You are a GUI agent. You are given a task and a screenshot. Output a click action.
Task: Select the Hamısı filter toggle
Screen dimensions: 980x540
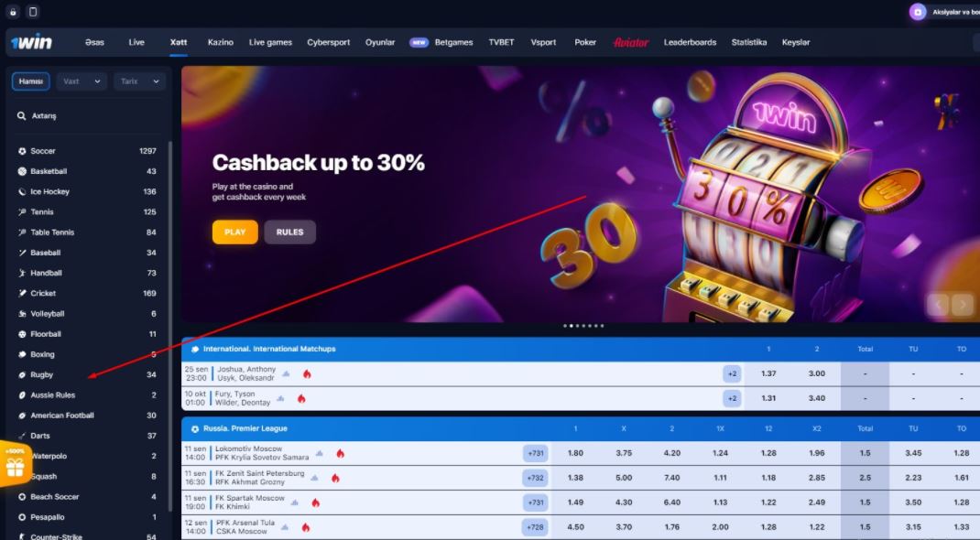coord(30,81)
